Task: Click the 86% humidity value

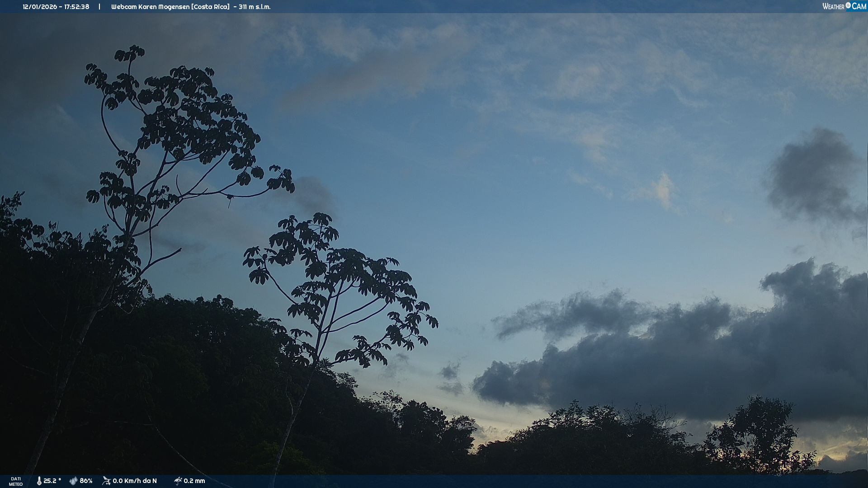Action: point(86,481)
